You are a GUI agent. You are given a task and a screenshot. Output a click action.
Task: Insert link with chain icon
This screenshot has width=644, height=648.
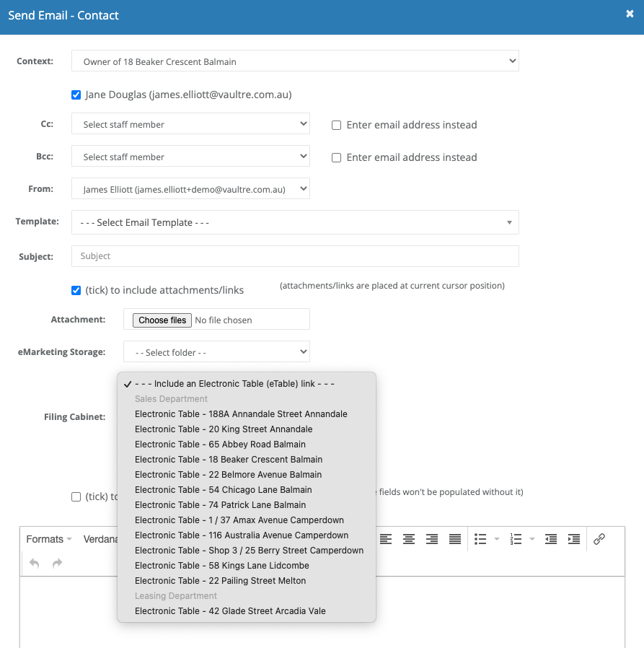click(x=599, y=539)
